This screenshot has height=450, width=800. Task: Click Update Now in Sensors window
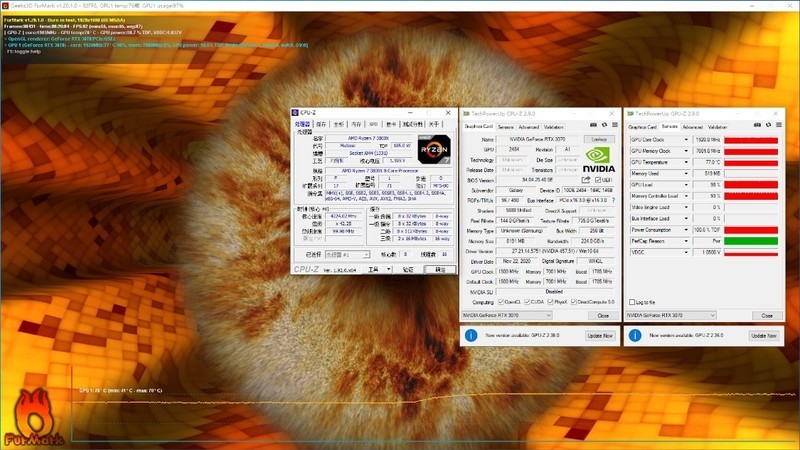point(764,335)
